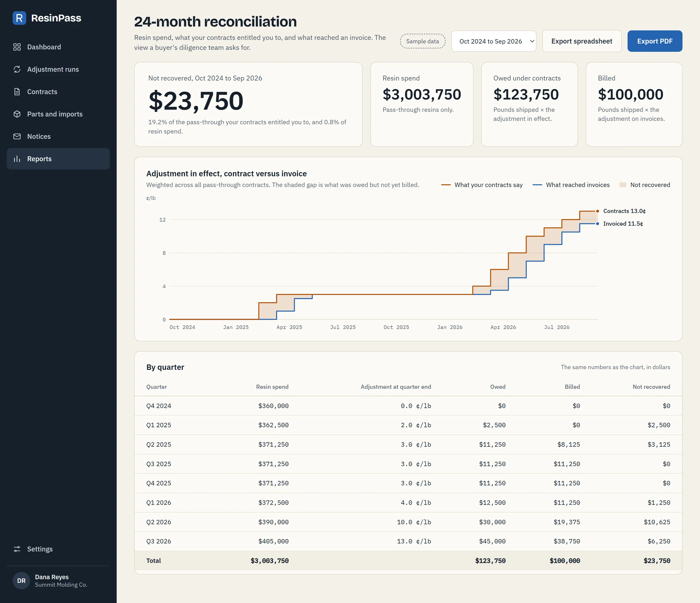Select the Reports sidebar item
Image resolution: width=700 pixels, height=603 pixels.
(58, 159)
